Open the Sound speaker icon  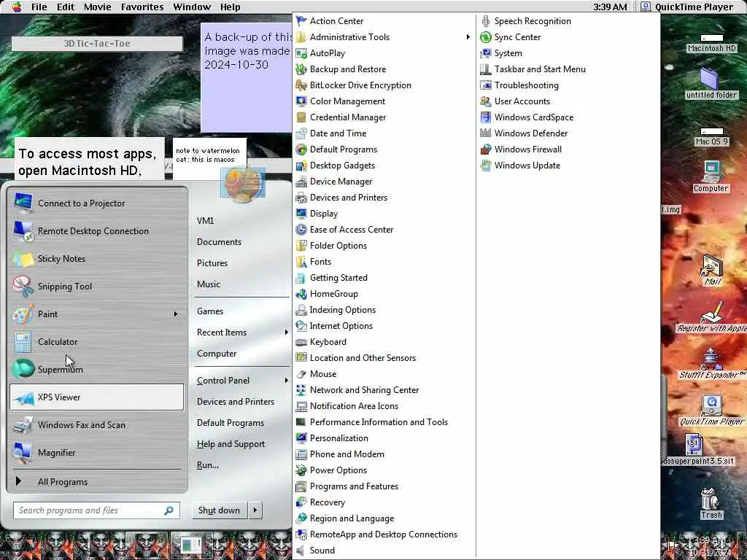click(x=300, y=551)
